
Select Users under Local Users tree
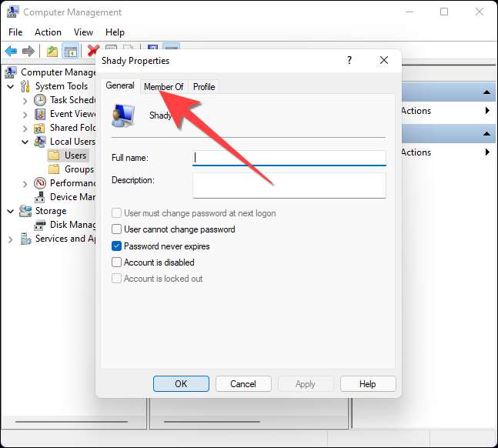tap(75, 155)
